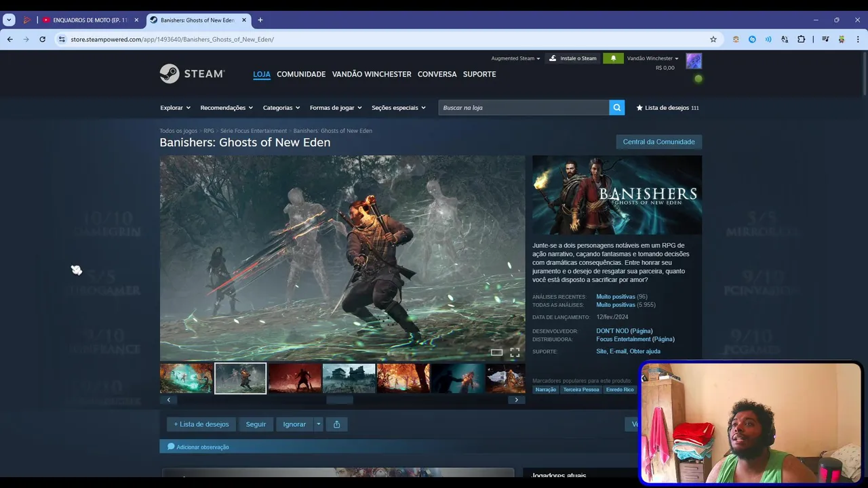Close the ENQUADROS DE MOTO tab
Screen dimensions: 868x488
136,20
